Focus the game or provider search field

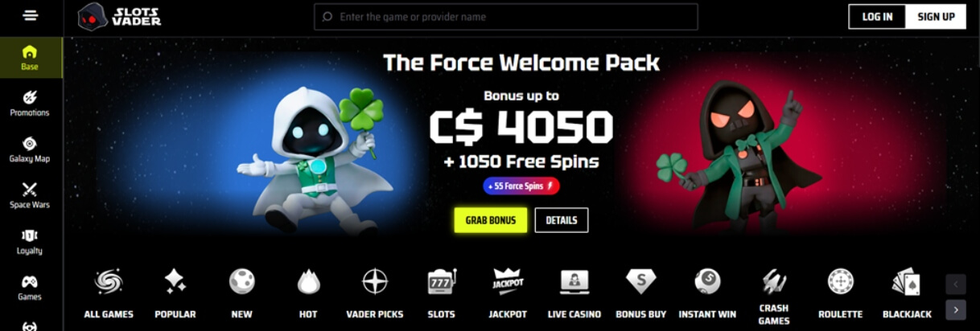tap(506, 16)
